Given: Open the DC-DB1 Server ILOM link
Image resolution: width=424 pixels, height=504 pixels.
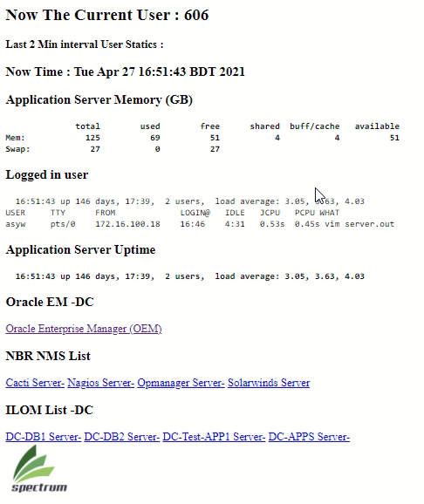Looking at the screenshot, I should point(43,437).
